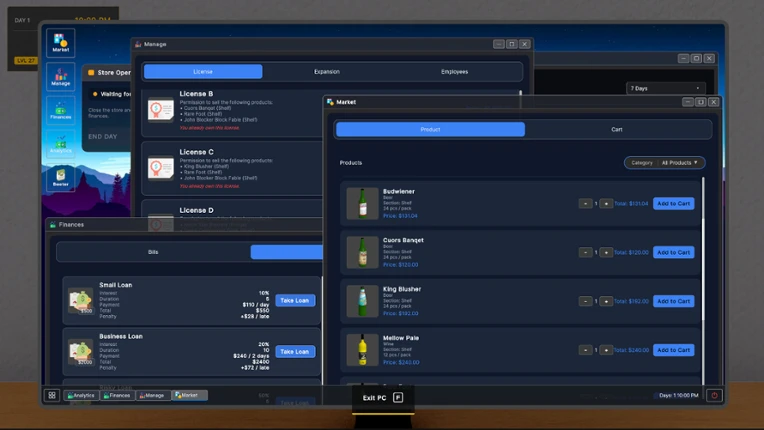764x430 pixels.
Task: Open the Market desktop icon
Action: pos(60,43)
